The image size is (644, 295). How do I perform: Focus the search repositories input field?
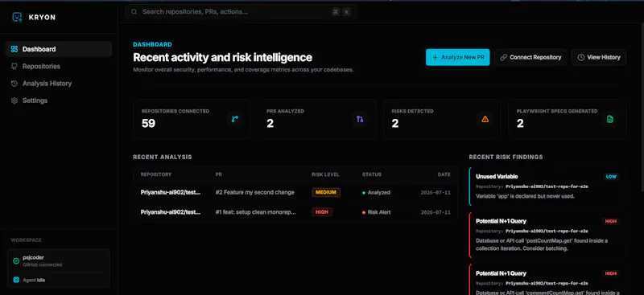point(241,12)
